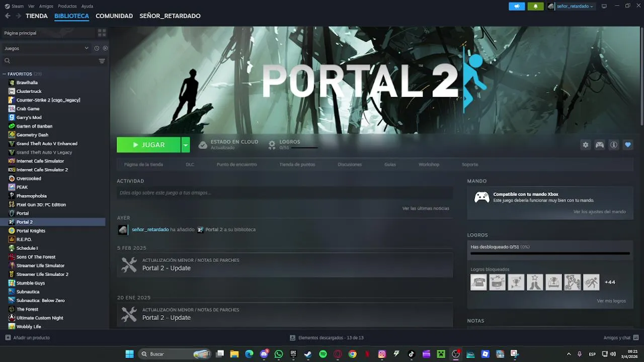Image resolution: width=644 pixels, height=362 pixels.
Task: Open the Logros gear icon
Action: pyautogui.click(x=272, y=145)
